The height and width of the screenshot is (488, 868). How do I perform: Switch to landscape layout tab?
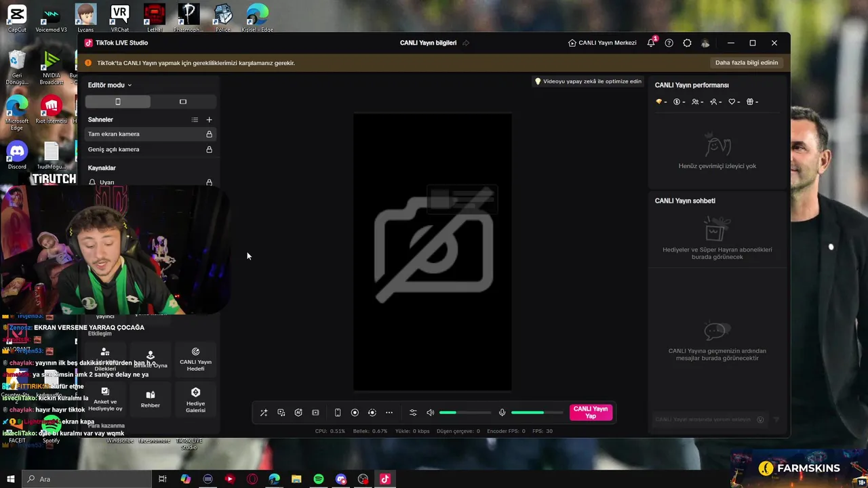coord(183,102)
